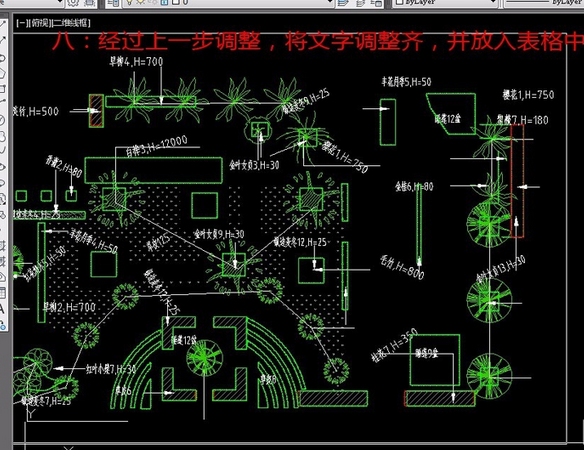Select the Multiline Text A tool
This screenshot has height=450, width=584.
[x=2, y=309]
